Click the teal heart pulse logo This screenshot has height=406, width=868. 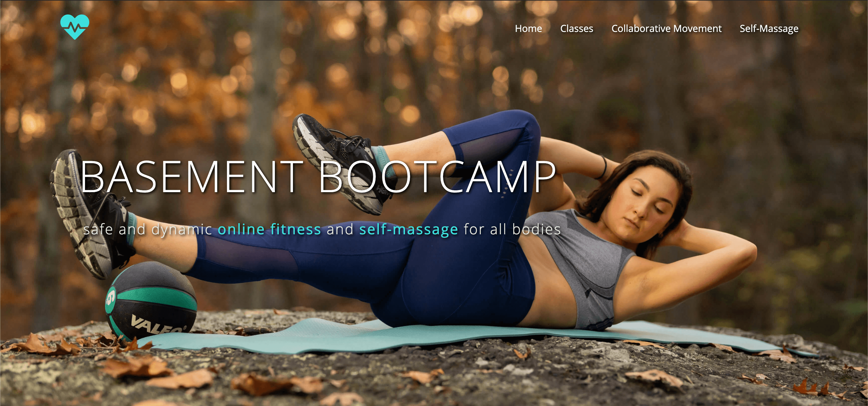pyautogui.click(x=74, y=27)
